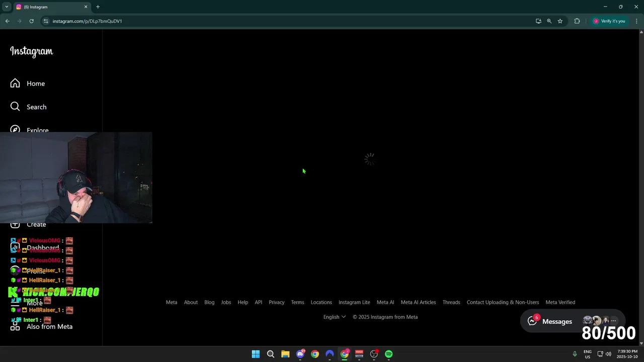Open Google Chrome taskbar icon
Viewport: 644px width, 362px height.
[315, 354]
